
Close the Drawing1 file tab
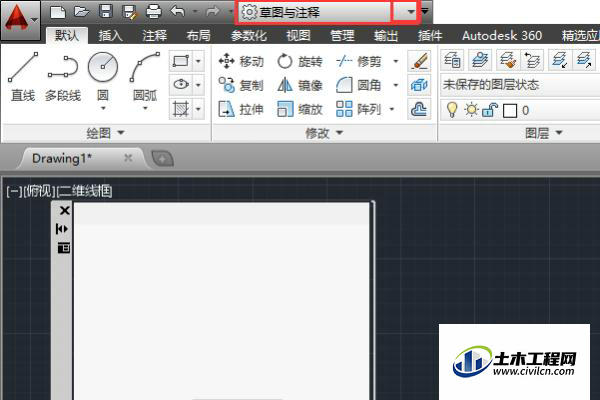[128, 158]
